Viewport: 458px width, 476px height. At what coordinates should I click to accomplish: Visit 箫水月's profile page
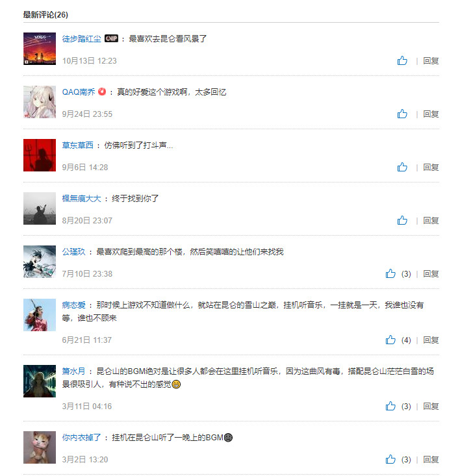pos(74,371)
